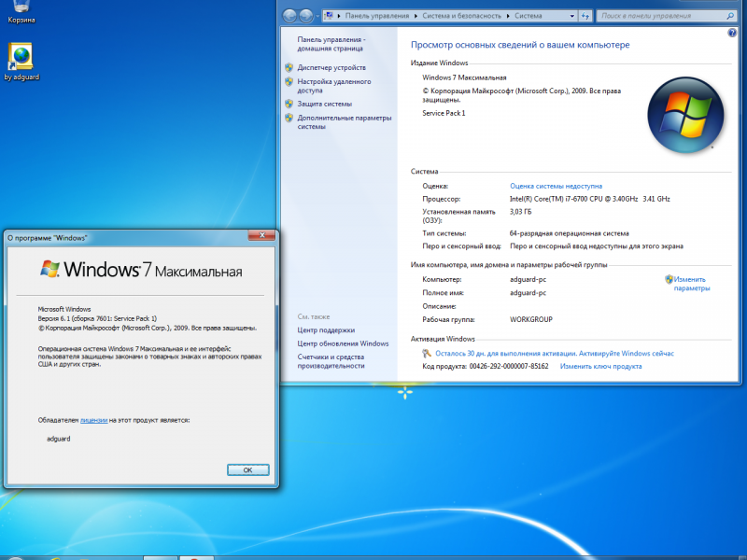This screenshot has width=747, height=560.
Task: Open the address bar history dropdown arrow
Action: 571,16
